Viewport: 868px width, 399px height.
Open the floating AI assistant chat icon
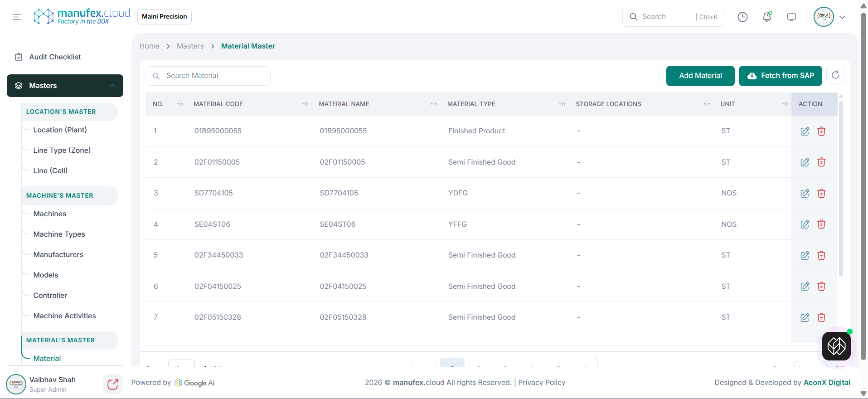tap(836, 346)
